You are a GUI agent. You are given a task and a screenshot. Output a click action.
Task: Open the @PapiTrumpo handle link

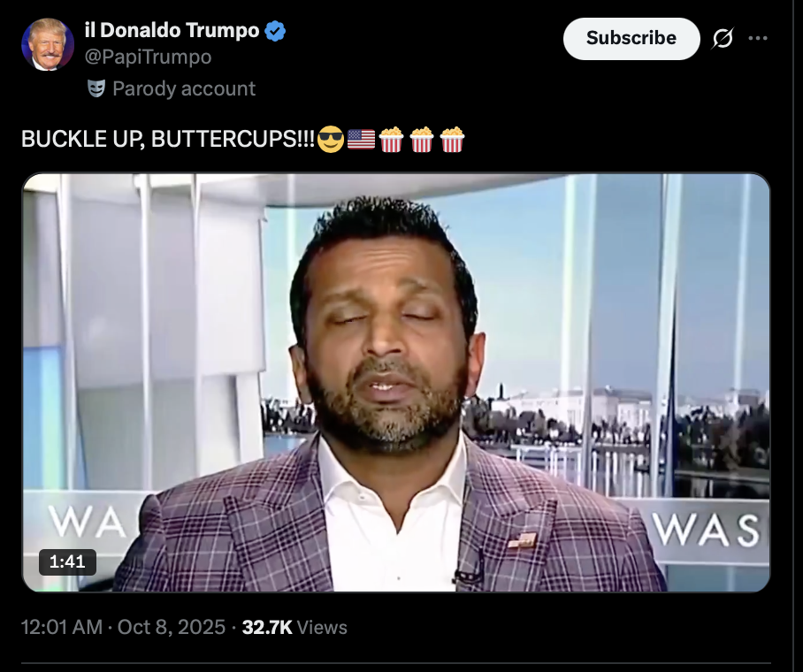(x=148, y=57)
